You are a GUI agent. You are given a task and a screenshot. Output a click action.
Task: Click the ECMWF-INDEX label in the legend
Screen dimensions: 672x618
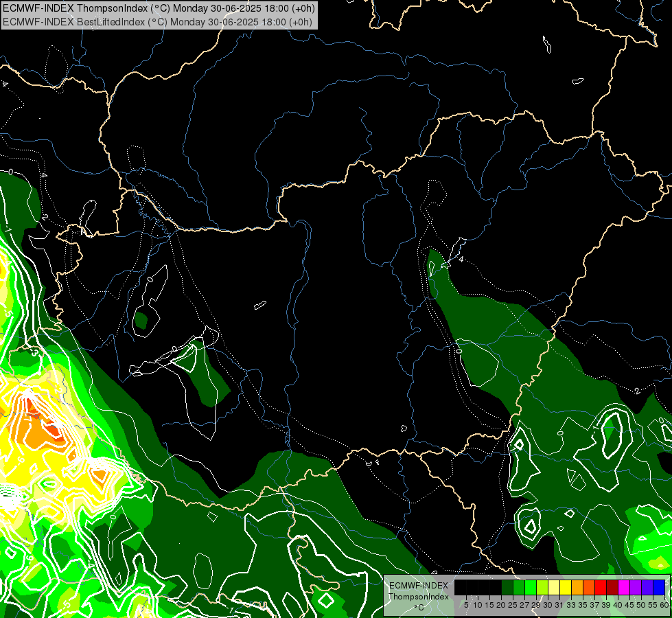(419, 586)
